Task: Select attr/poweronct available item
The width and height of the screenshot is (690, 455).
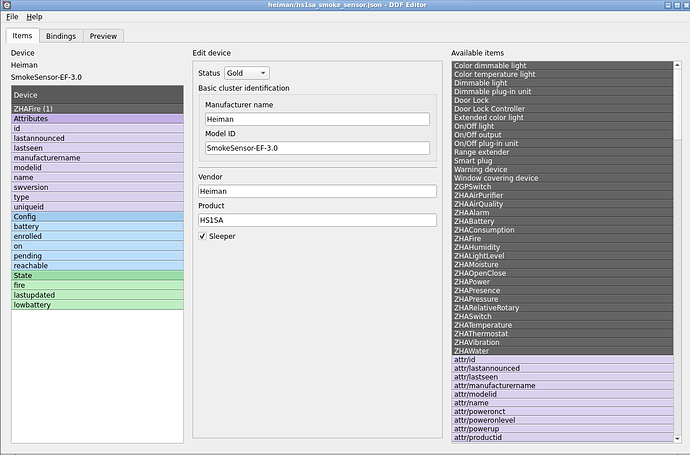Action: 562,411
